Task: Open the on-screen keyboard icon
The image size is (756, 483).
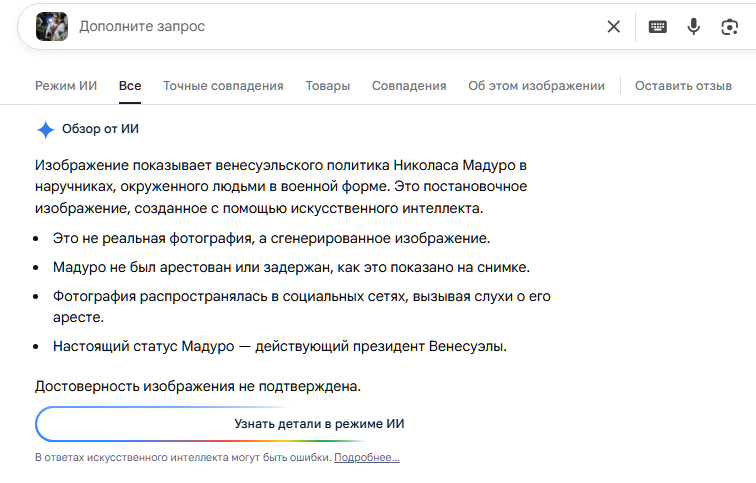Action: pyautogui.click(x=658, y=26)
